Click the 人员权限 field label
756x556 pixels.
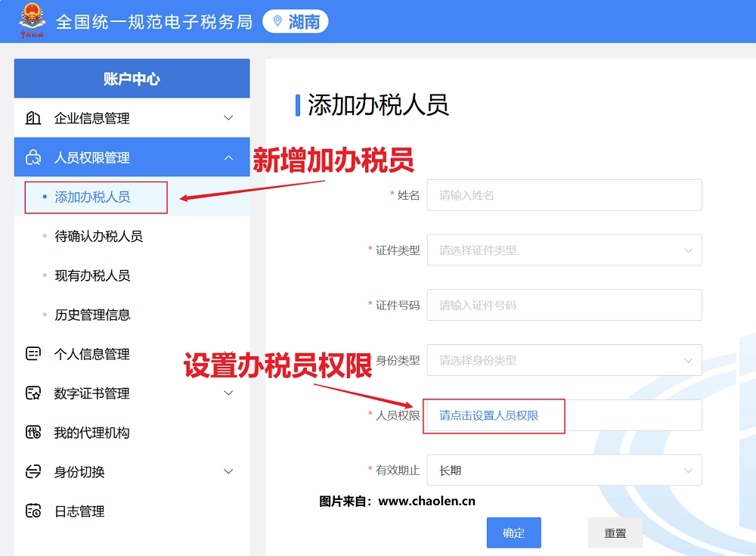click(398, 415)
